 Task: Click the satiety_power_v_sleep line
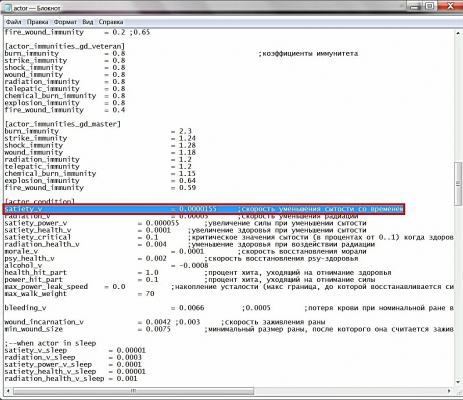tap(73, 364)
